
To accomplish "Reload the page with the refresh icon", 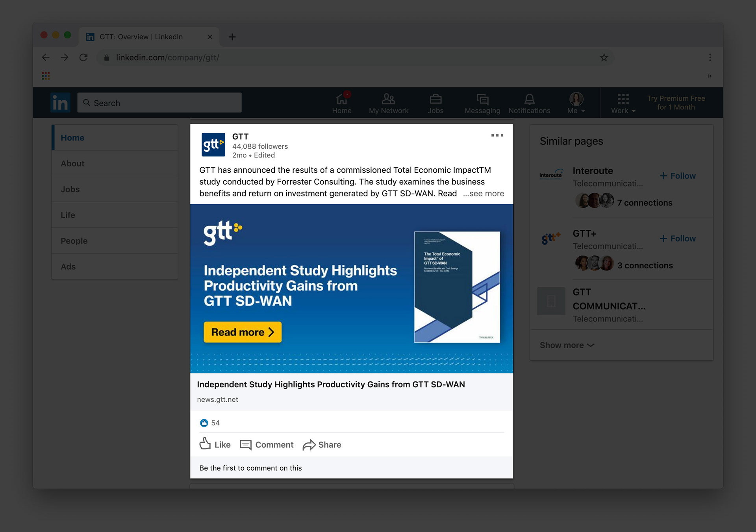I will (x=83, y=57).
